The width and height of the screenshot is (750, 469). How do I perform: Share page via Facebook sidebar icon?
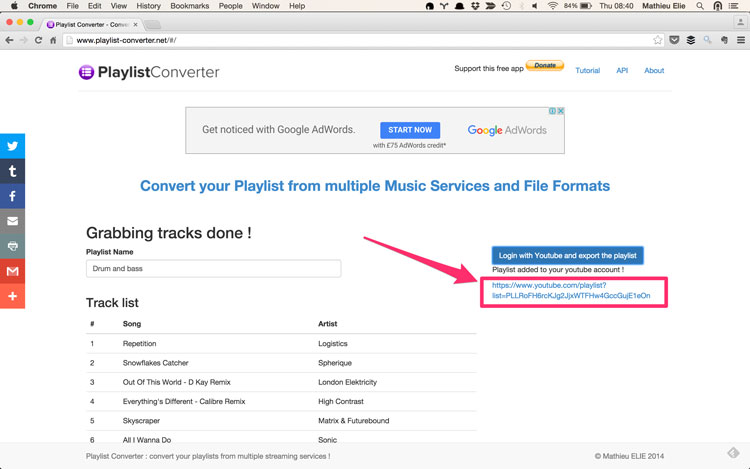pos(12,196)
